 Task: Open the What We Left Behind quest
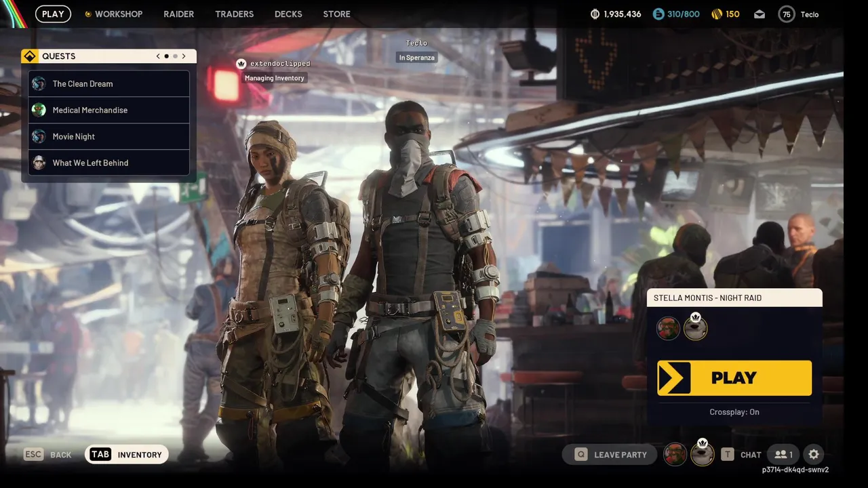(x=109, y=163)
